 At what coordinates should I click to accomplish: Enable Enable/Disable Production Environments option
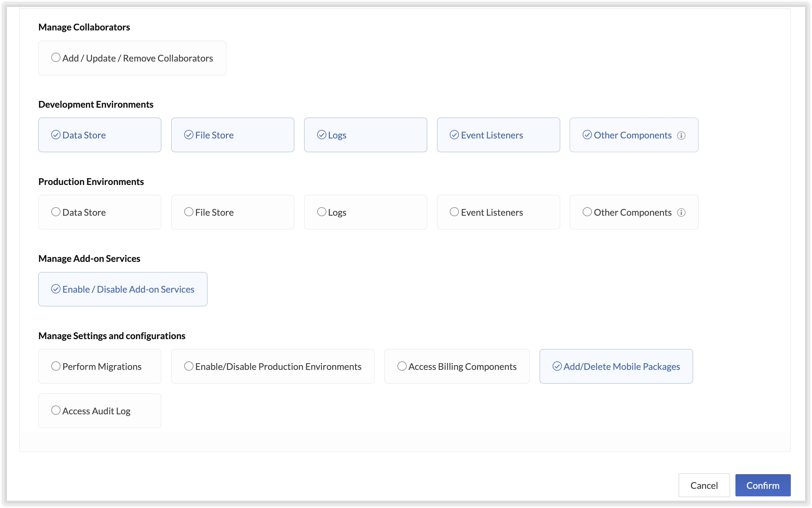(189, 366)
